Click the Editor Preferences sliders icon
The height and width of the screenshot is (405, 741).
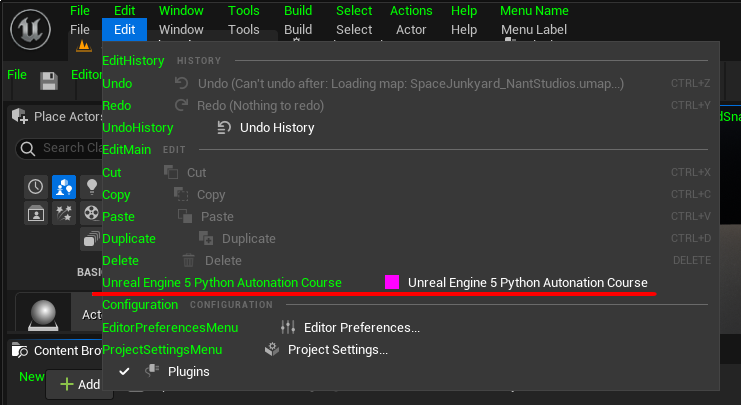288,327
